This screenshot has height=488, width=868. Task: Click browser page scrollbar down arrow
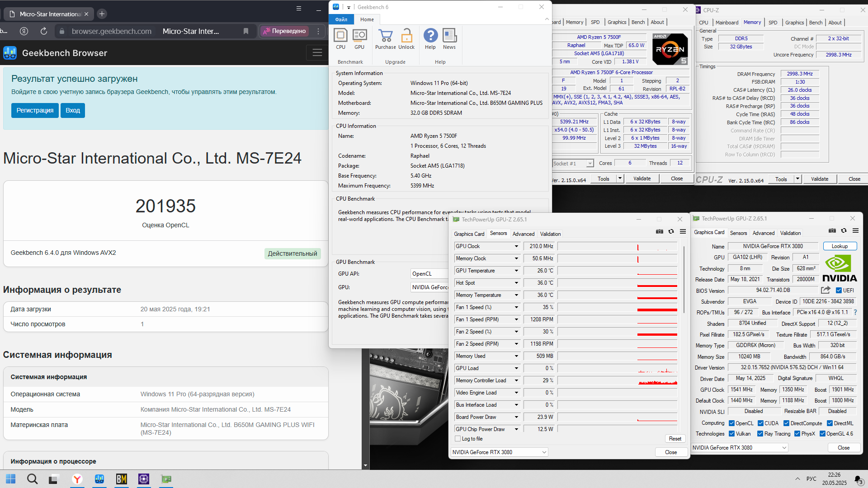click(365, 466)
